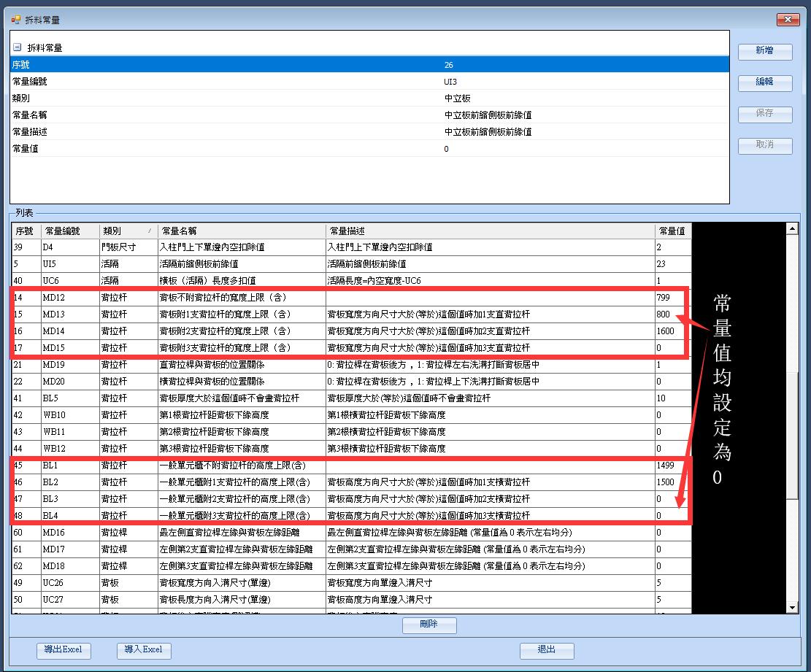The image size is (811, 672).
Task: Export the list with 導出Excel
Action: point(63,650)
